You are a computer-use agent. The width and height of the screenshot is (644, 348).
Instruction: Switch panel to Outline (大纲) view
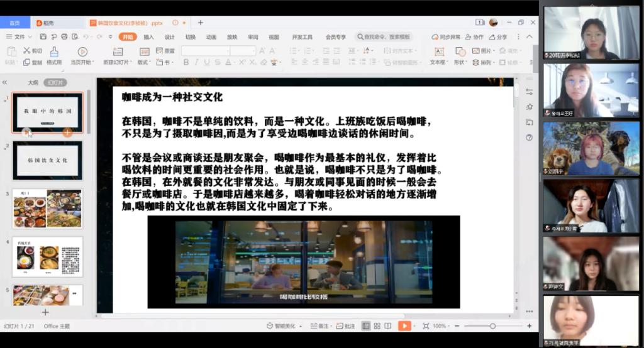(x=33, y=82)
